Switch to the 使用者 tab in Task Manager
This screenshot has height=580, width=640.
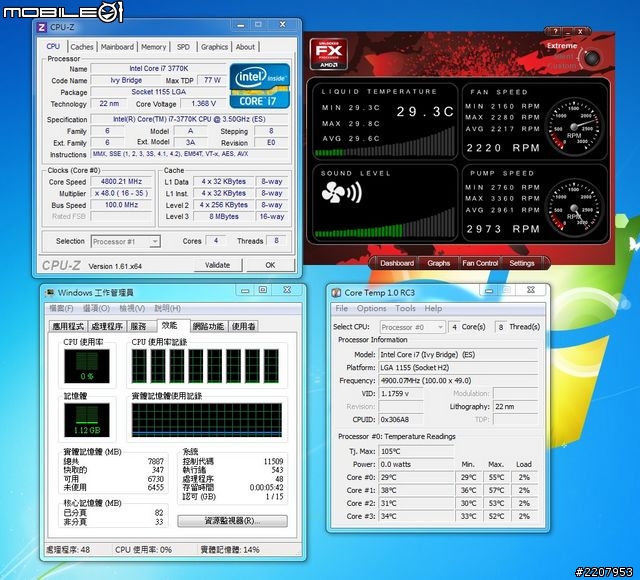click(243, 327)
